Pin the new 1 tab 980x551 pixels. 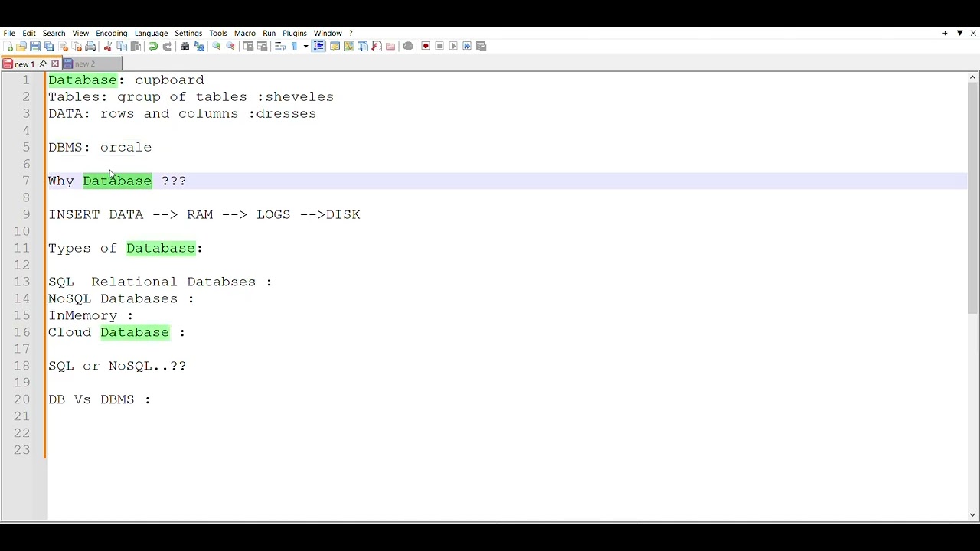click(43, 64)
